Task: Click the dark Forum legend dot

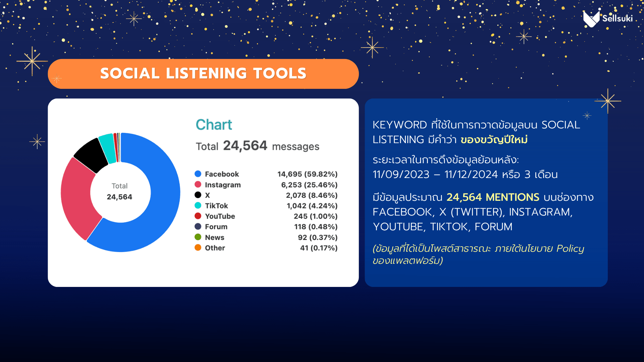Action: click(198, 227)
